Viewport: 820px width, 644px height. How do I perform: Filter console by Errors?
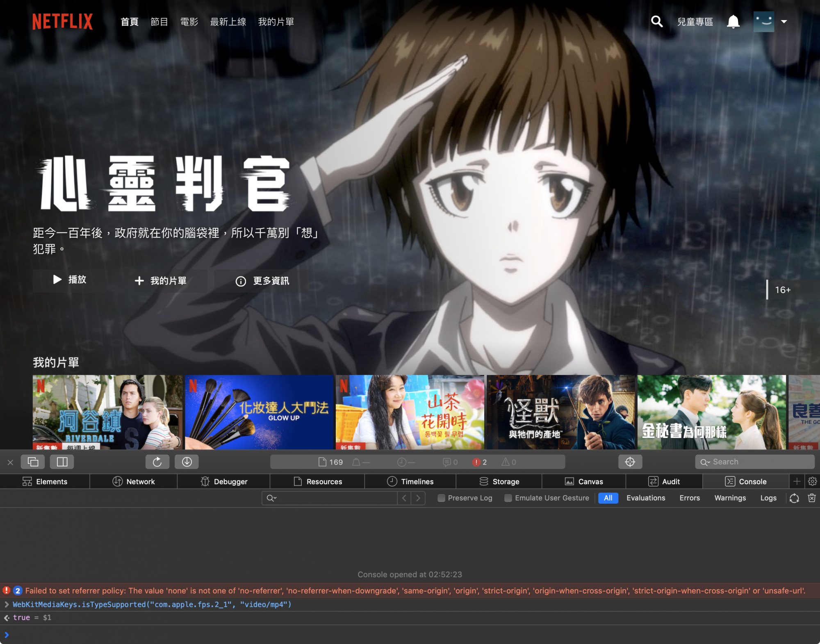click(690, 498)
